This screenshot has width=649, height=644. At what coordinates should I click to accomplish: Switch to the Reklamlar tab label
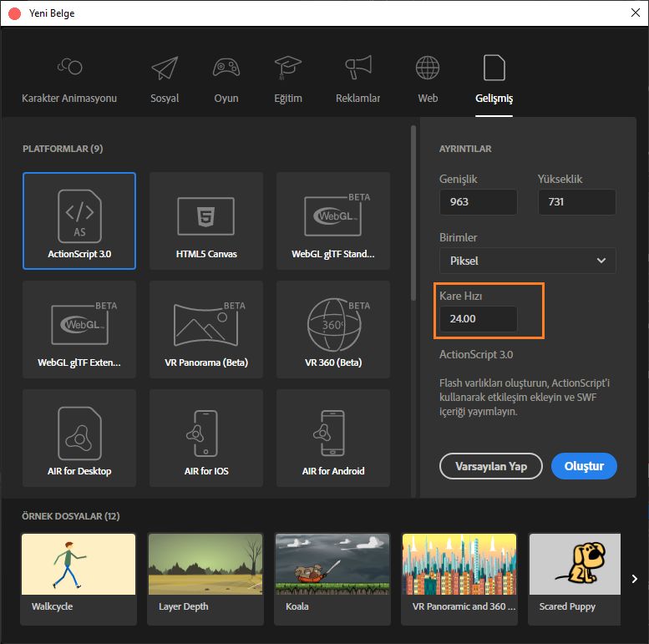point(358,98)
